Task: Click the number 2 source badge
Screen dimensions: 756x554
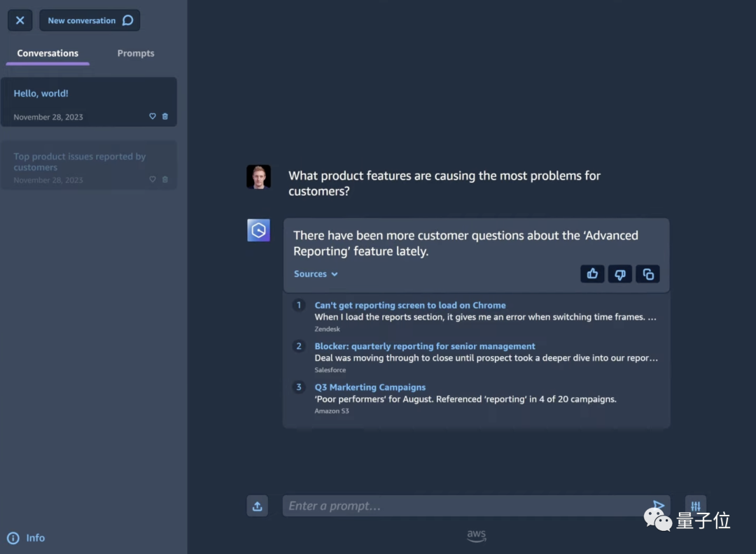Action: 299,346
